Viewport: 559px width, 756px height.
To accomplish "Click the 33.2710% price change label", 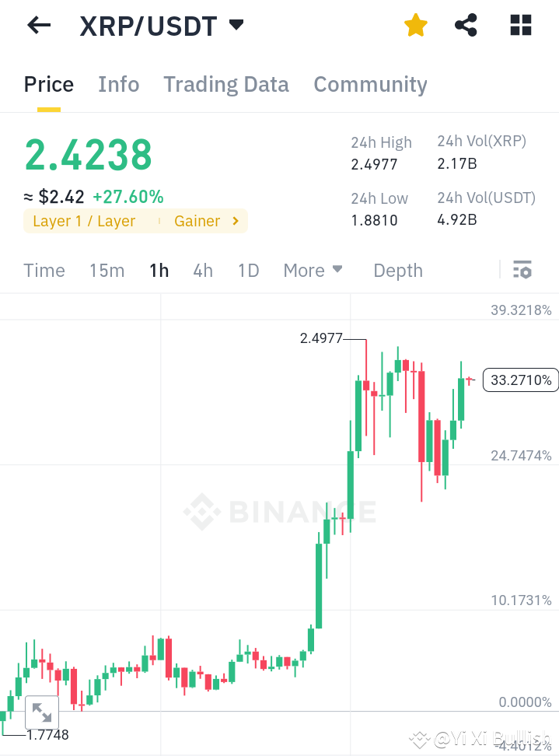I will 519,380.
